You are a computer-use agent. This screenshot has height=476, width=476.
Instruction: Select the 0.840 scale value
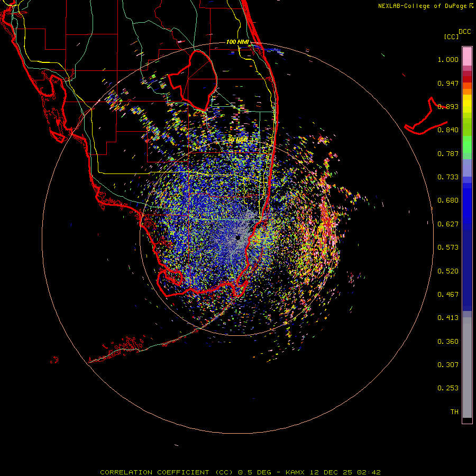point(448,130)
